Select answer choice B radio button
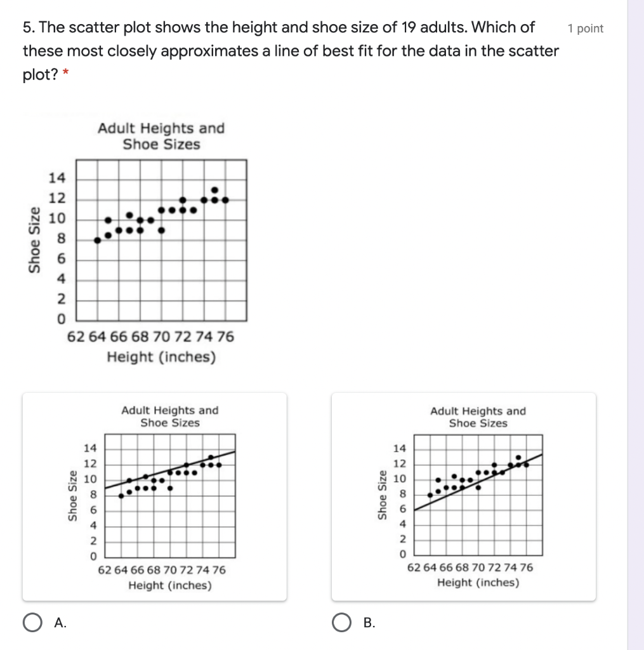644x650 pixels. click(341, 622)
